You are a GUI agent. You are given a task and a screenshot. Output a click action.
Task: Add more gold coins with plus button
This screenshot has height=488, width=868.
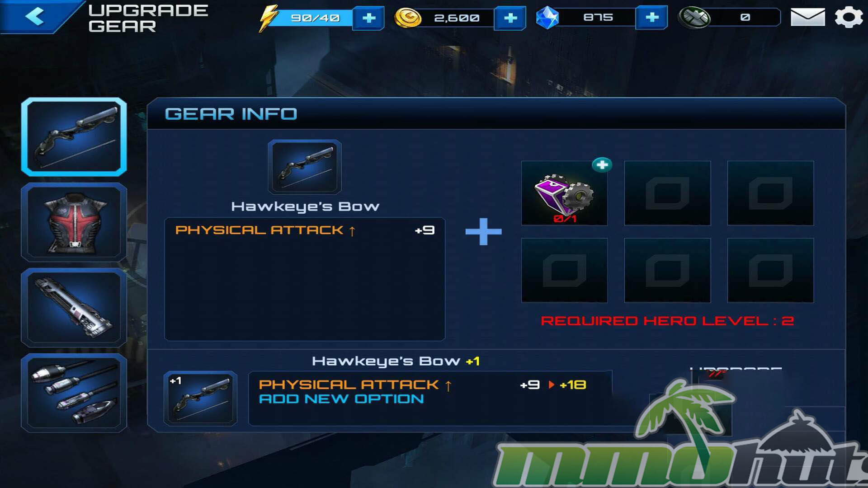(510, 18)
